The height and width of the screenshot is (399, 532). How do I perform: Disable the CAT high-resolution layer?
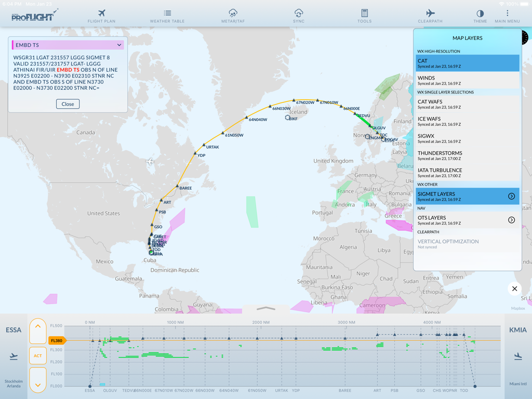tap(464, 62)
